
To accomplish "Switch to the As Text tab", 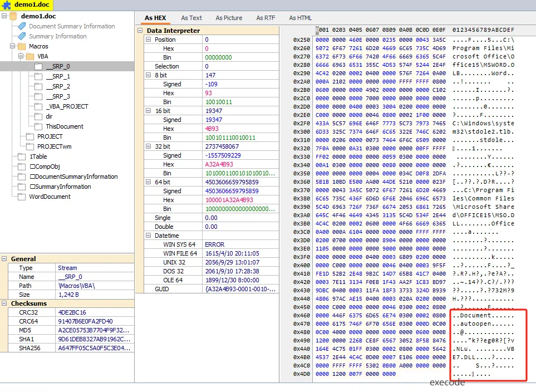I will [191, 18].
